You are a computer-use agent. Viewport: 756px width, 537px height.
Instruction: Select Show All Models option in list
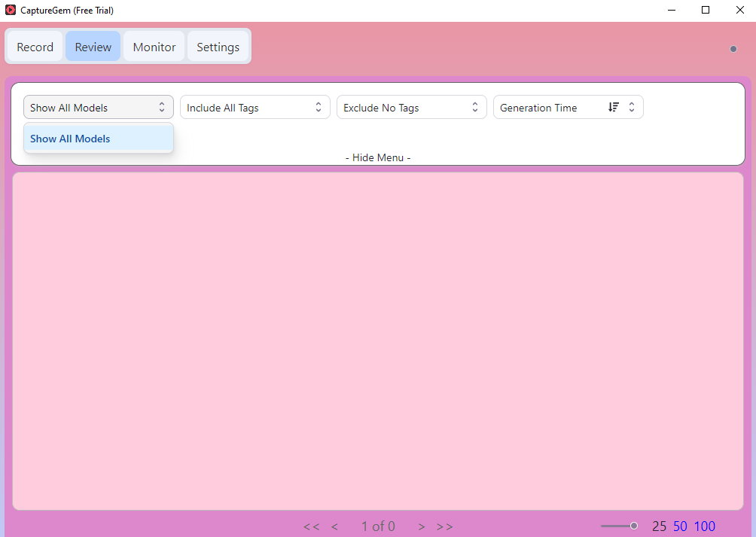pos(70,139)
